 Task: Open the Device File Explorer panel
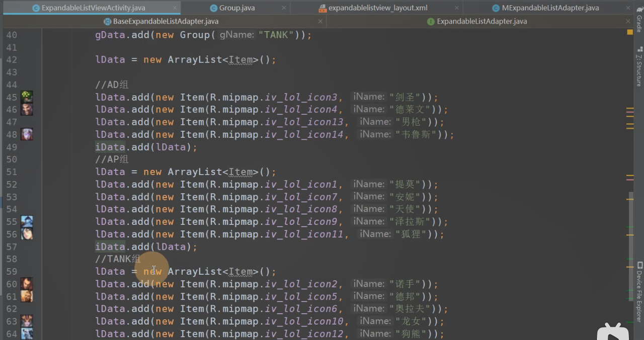click(x=639, y=291)
